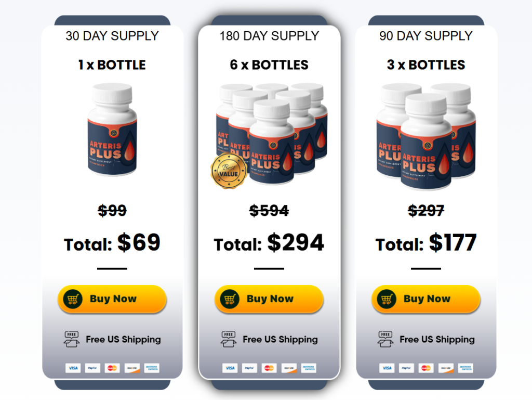Viewport: 532px width, 400px height.
Task: Click the American Express icon in the 3-bottle card
Action: click(465, 368)
